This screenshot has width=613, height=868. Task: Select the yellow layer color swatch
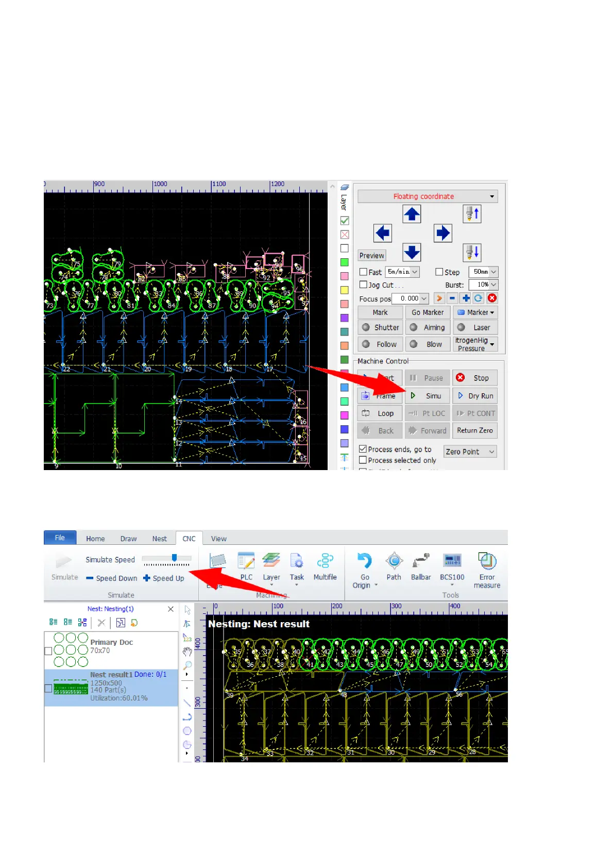coord(345,290)
